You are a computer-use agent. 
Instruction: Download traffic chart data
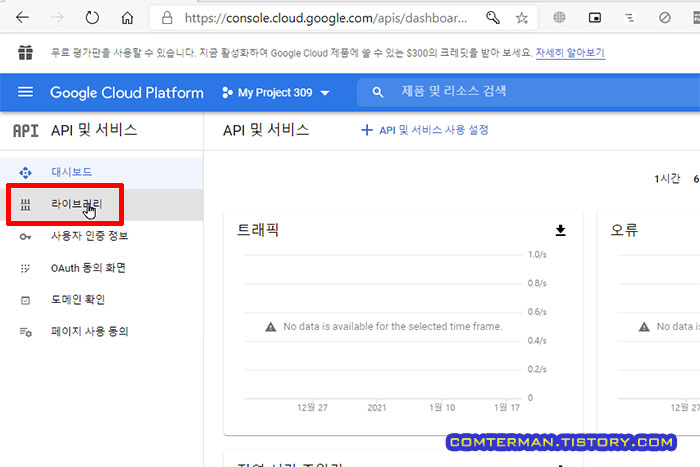point(560,230)
